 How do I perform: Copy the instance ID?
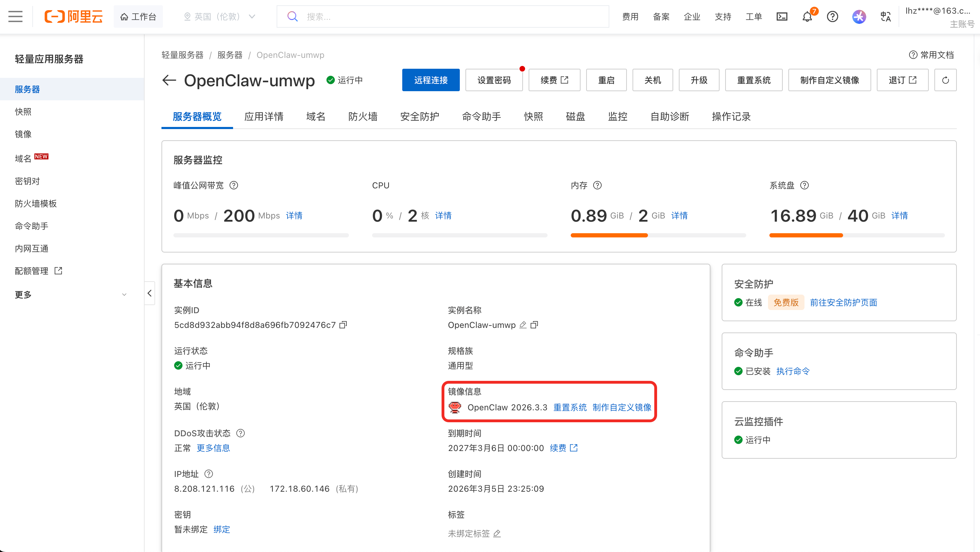click(343, 325)
